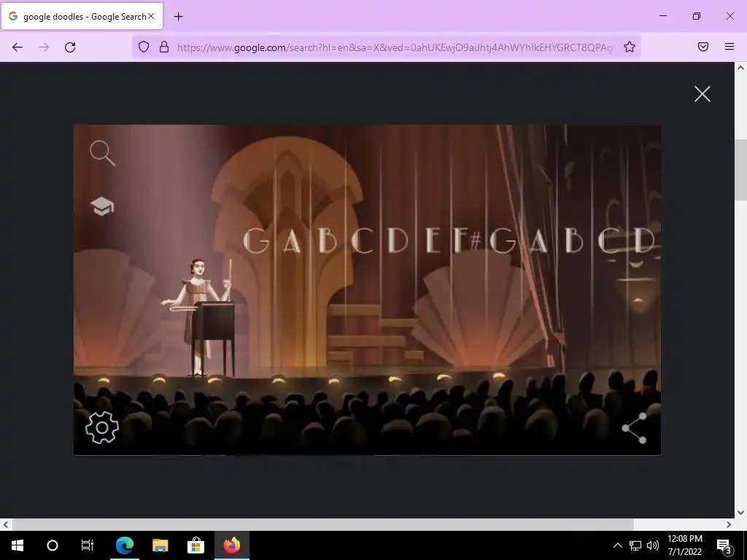Screen dimensions: 747x560
Task: Show hidden system tray icons
Action: (617, 545)
